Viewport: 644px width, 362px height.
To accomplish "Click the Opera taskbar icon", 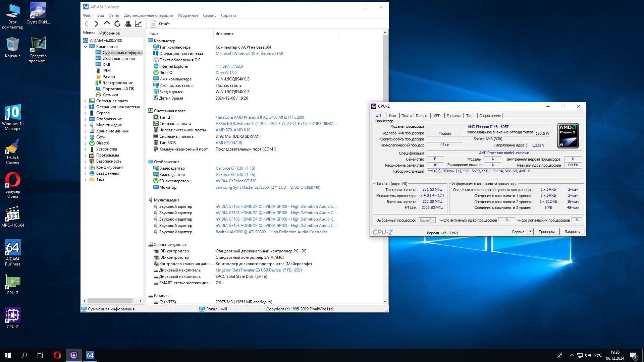I will point(57,355).
